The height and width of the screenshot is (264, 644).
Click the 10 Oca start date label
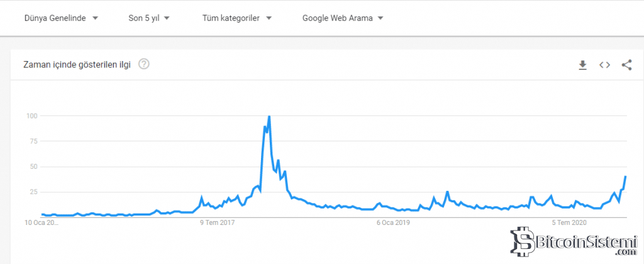tap(42, 222)
